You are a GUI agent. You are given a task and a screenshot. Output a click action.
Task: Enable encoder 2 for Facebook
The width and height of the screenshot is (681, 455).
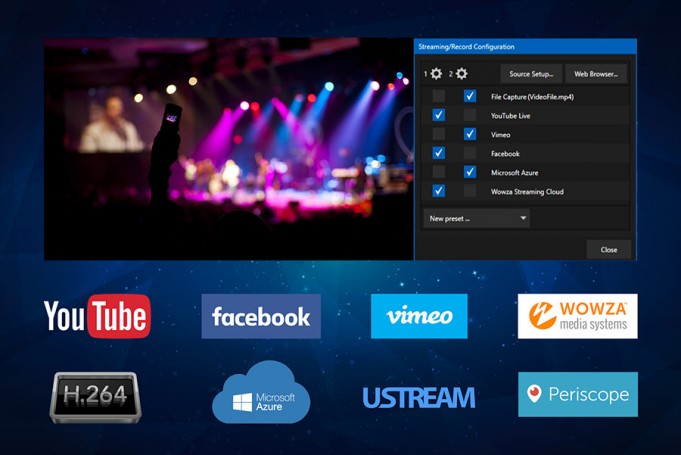click(x=469, y=153)
